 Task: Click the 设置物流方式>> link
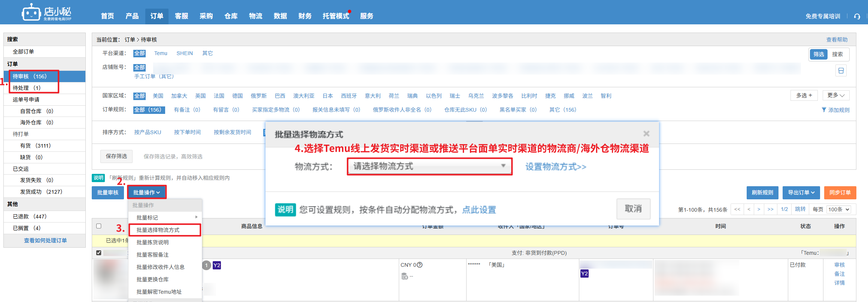click(x=556, y=167)
